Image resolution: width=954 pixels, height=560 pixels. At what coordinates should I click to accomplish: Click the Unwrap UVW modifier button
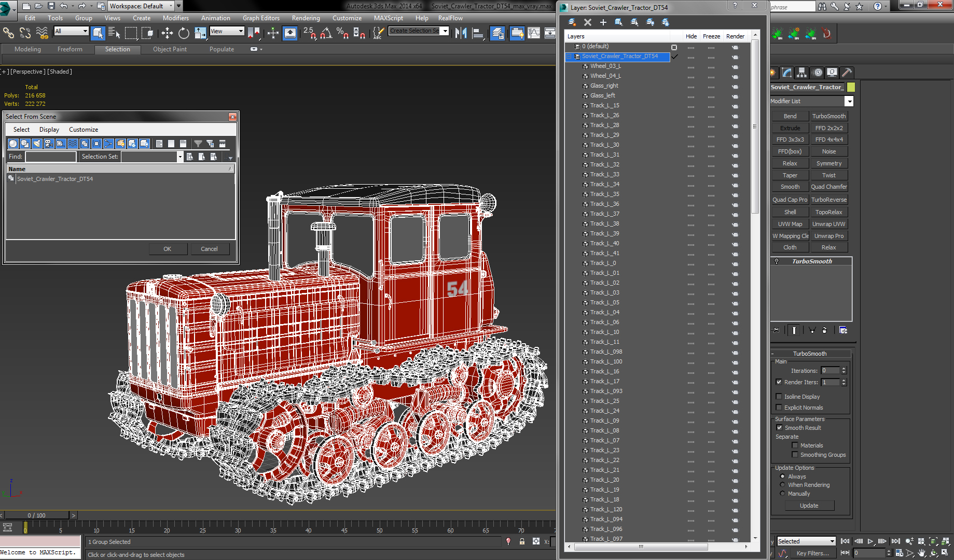[828, 224]
